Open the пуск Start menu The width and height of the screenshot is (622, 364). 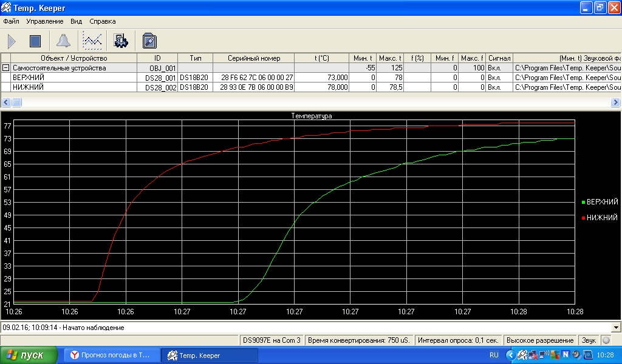point(29,355)
